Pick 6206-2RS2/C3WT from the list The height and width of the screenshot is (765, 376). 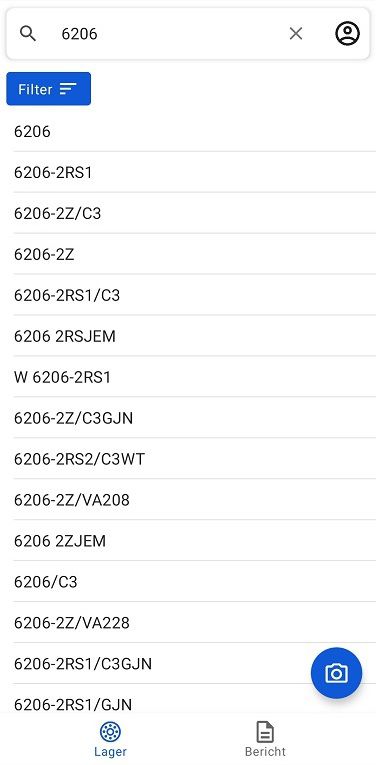pyautogui.click(x=195, y=459)
